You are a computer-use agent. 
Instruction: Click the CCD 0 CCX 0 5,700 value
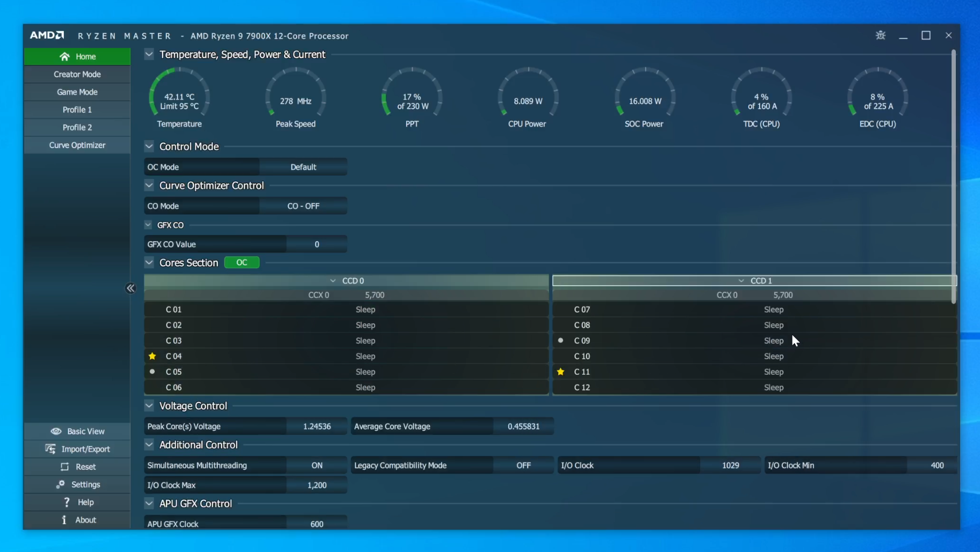[375, 295]
